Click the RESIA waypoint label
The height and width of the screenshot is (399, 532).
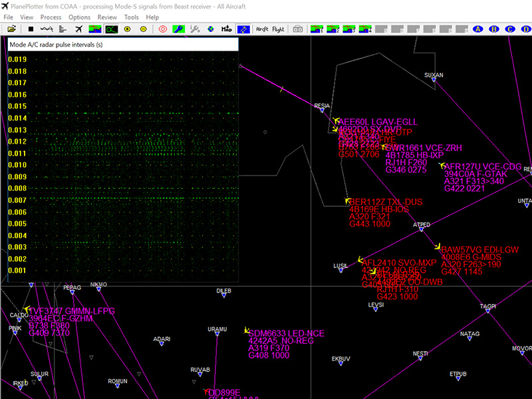[322, 106]
